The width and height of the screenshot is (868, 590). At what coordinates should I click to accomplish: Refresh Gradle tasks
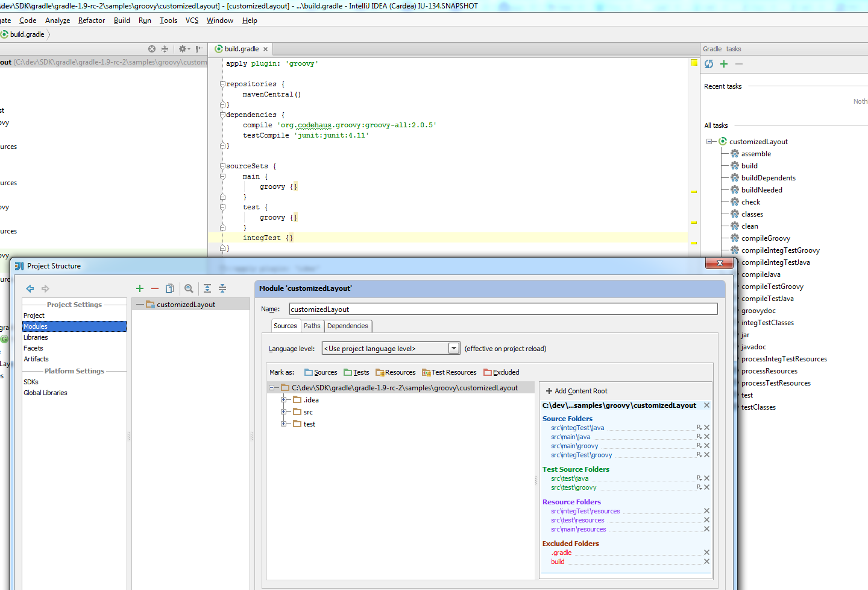(x=709, y=64)
